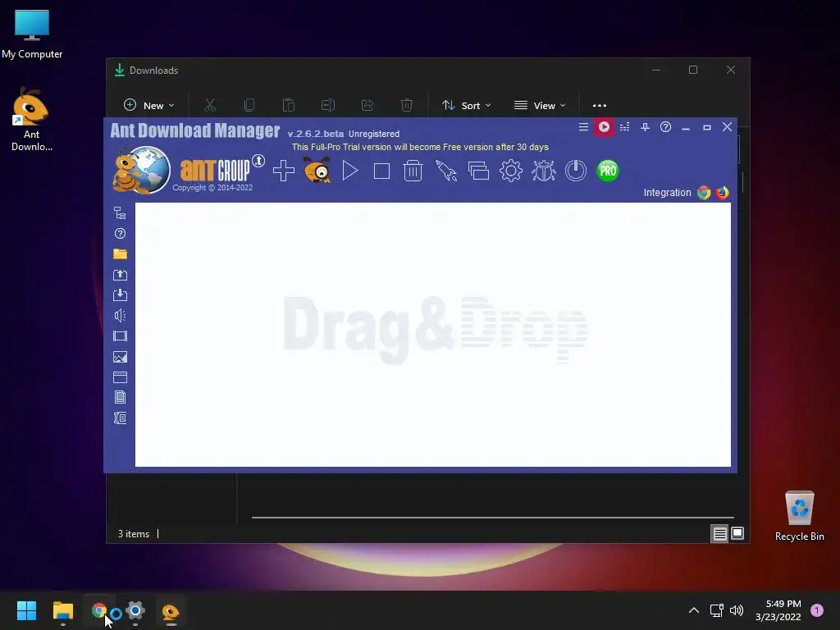Open See more ellipsis in Downloads toolbar
This screenshot has height=630, width=840.
click(x=600, y=106)
